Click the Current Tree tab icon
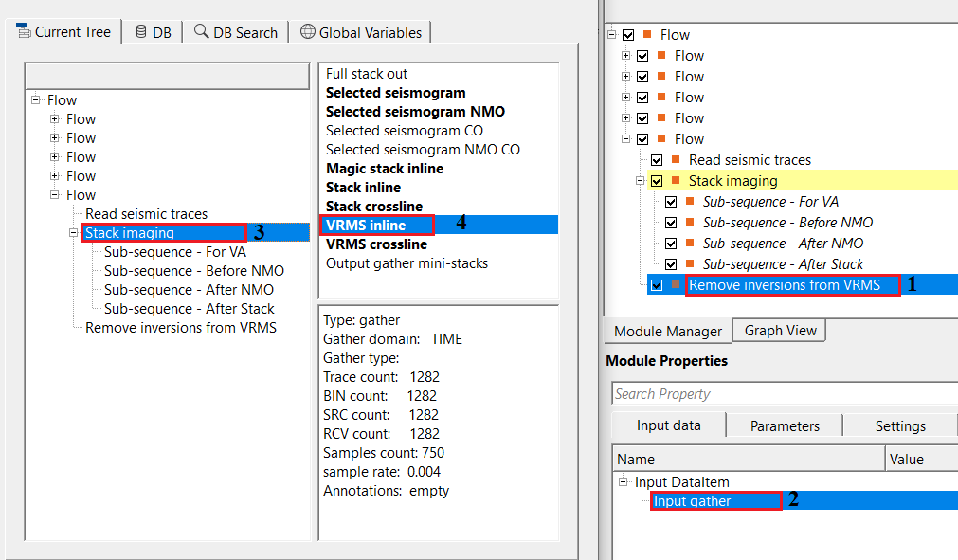 coord(24,31)
